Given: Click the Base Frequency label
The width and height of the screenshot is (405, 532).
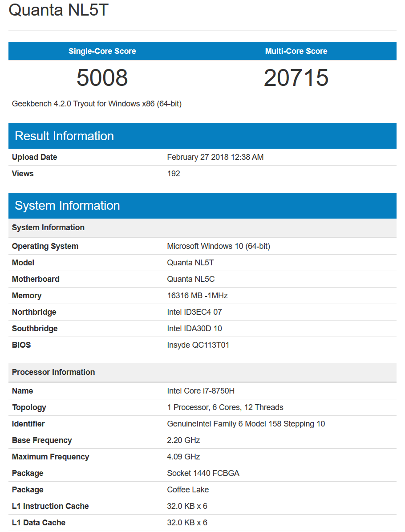Looking at the screenshot, I should tap(42, 440).
